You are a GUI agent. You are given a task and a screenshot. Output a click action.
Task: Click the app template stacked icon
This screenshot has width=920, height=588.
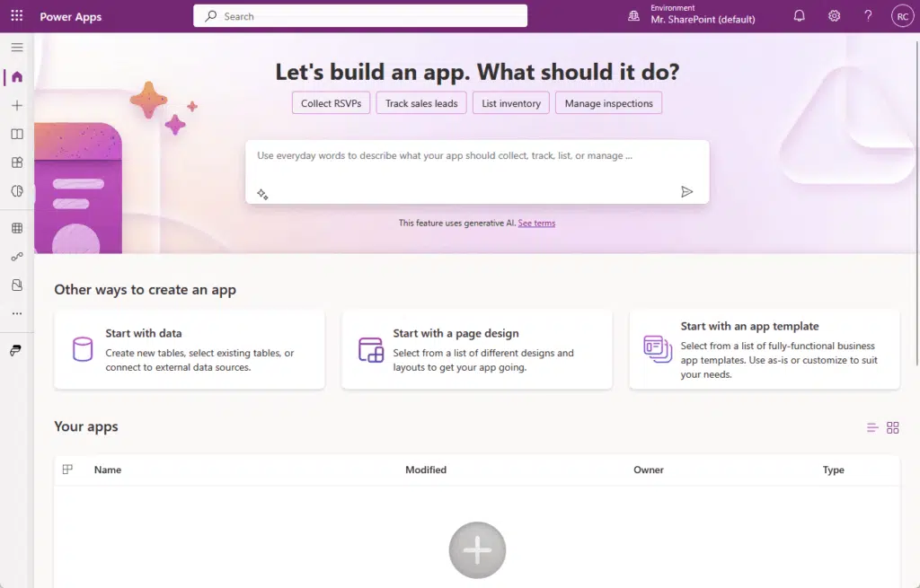pyautogui.click(x=658, y=349)
